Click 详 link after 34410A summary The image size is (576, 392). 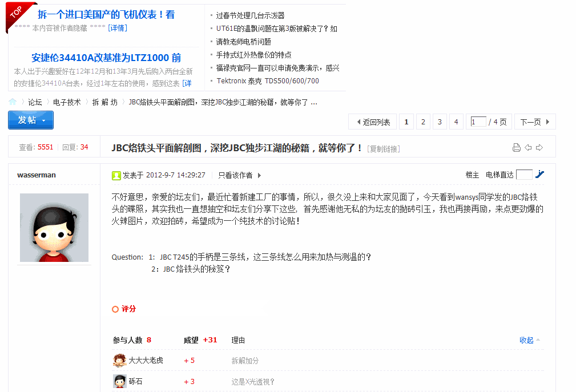[x=187, y=83]
